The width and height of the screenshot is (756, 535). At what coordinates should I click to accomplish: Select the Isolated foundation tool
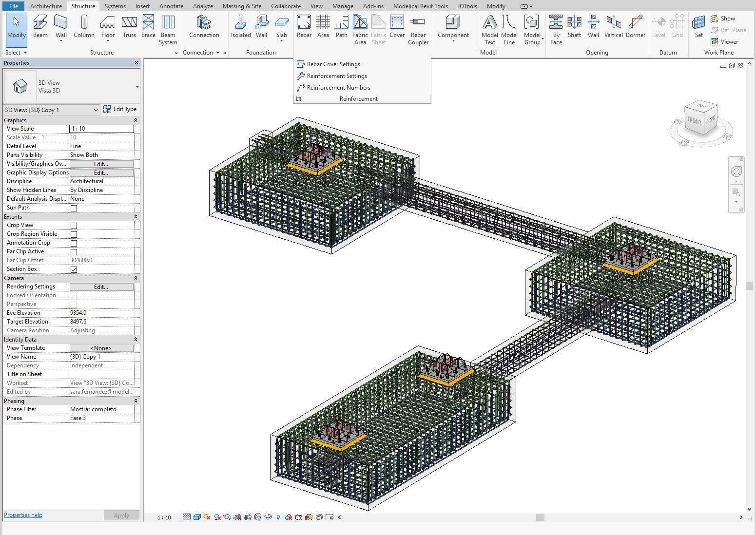pos(241,26)
